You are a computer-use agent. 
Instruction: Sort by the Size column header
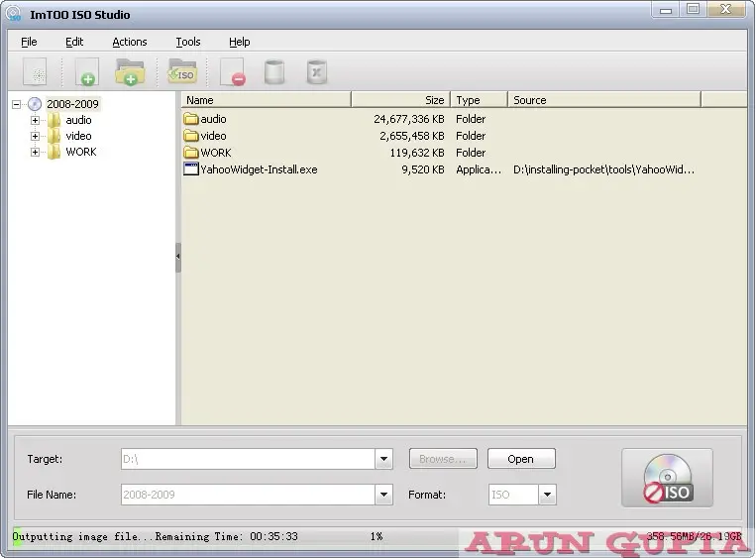point(400,100)
